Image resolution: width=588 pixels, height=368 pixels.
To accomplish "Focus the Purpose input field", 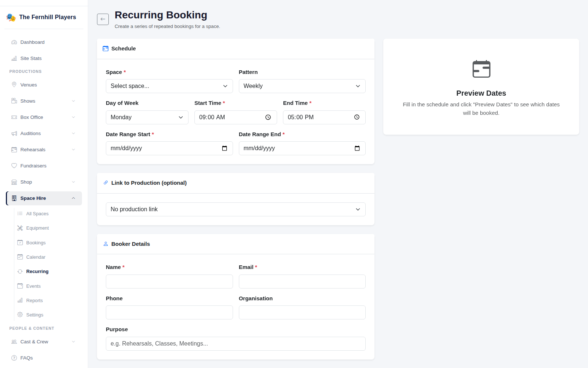I will click(236, 344).
